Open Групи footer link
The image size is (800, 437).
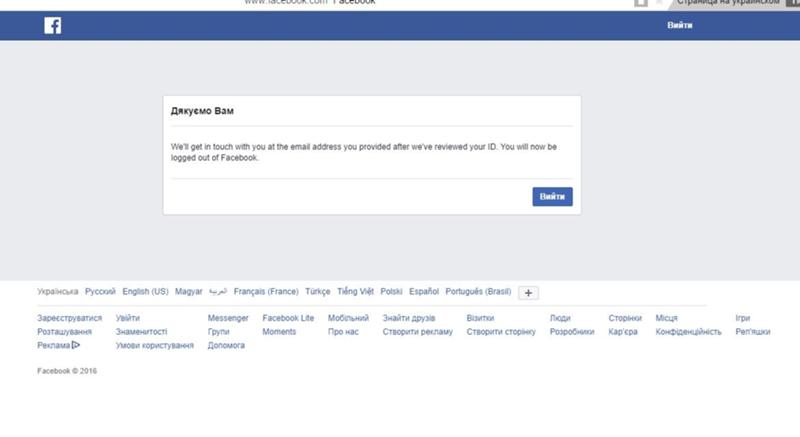(218, 332)
